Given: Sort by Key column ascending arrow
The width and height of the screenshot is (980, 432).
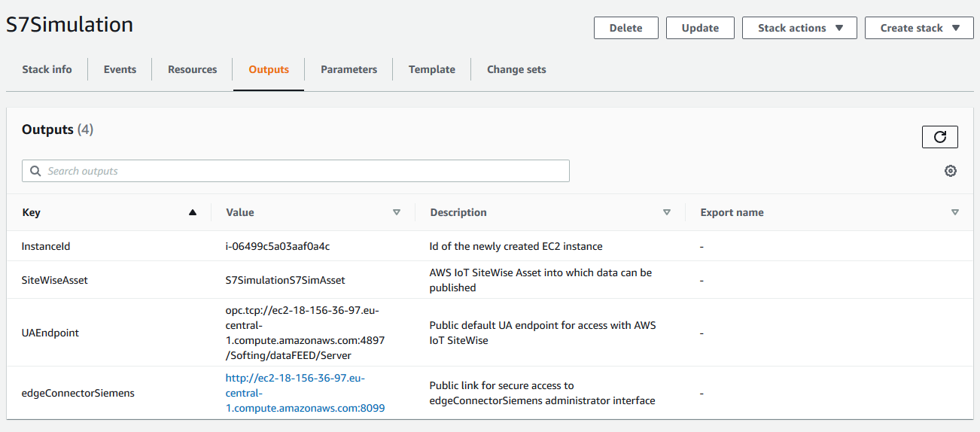Looking at the screenshot, I should pos(193,212).
